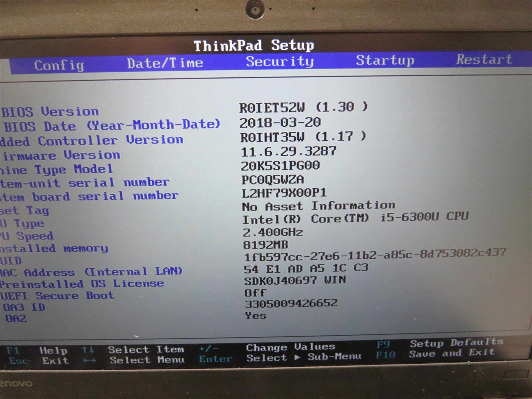Click the F1 Help hint
Image resolution: width=532 pixels, height=399 pixels.
(x=37, y=350)
